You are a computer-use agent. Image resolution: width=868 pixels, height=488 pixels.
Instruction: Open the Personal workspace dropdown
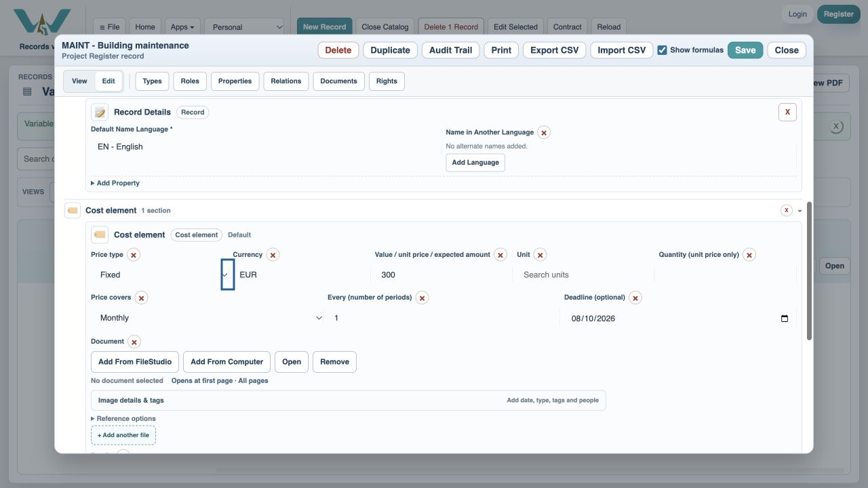[x=245, y=27]
